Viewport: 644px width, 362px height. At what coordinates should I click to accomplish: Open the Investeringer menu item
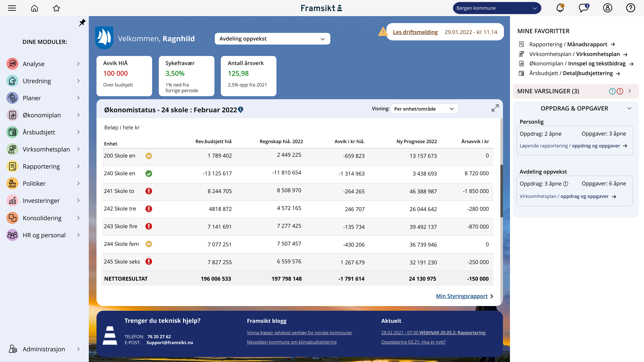tap(41, 201)
